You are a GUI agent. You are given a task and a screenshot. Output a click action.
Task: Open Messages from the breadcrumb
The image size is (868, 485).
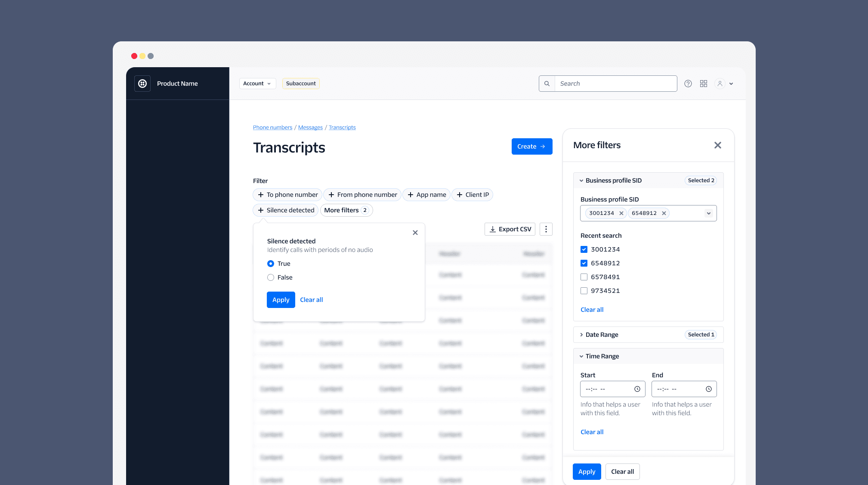[310, 127]
